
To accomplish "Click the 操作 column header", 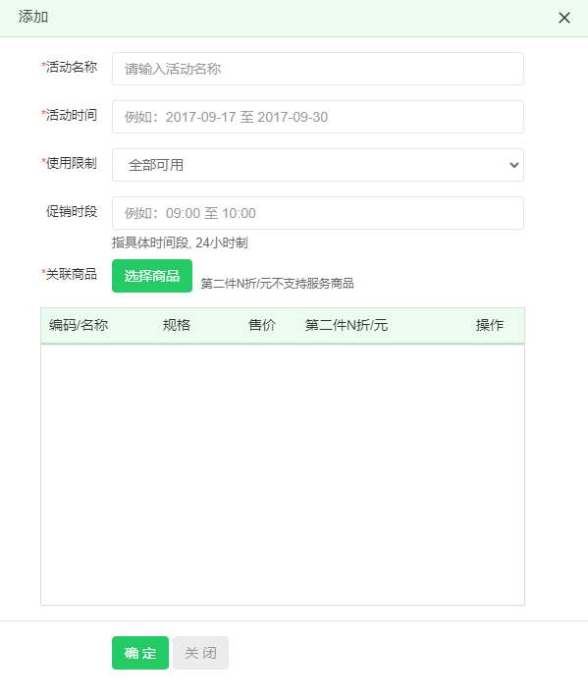I will tap(489, 325).
